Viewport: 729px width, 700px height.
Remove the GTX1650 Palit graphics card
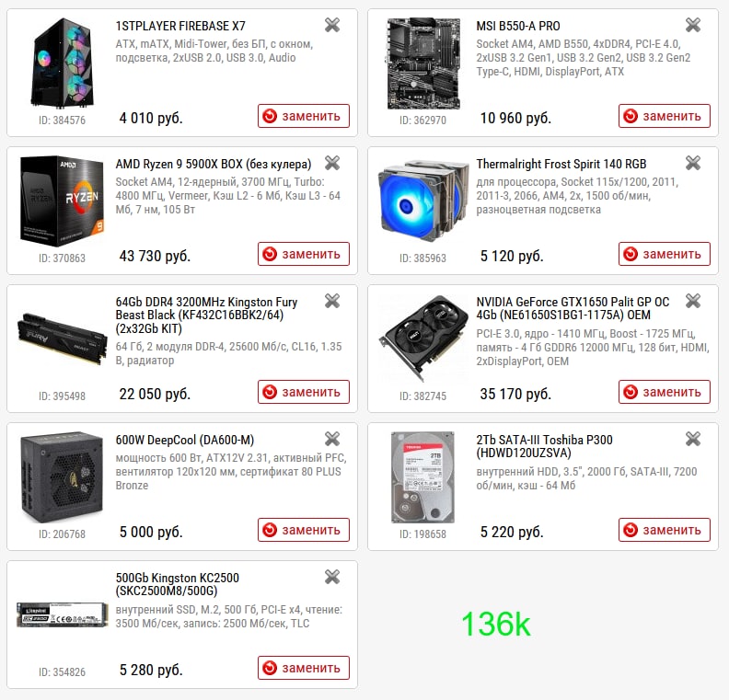(x=693, y=301)
